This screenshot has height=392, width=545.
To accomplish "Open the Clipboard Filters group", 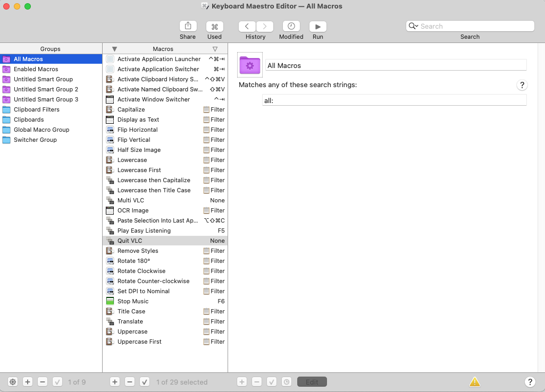I will coord(51,109).
